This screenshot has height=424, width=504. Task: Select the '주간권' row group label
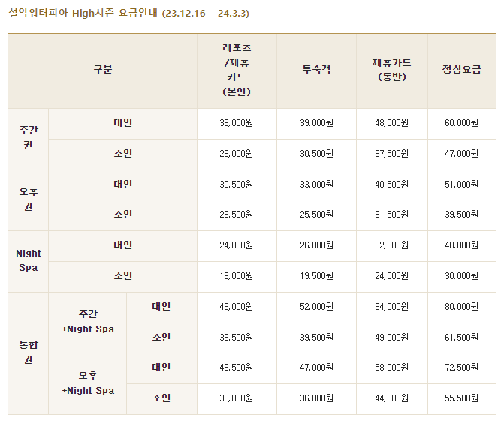pos(29,137)
